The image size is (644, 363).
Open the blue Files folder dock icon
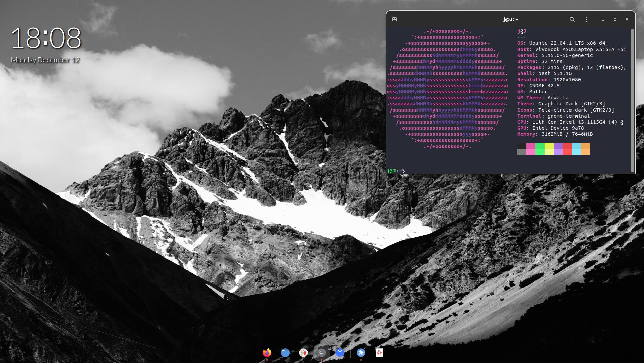click(x=285, y=353)
